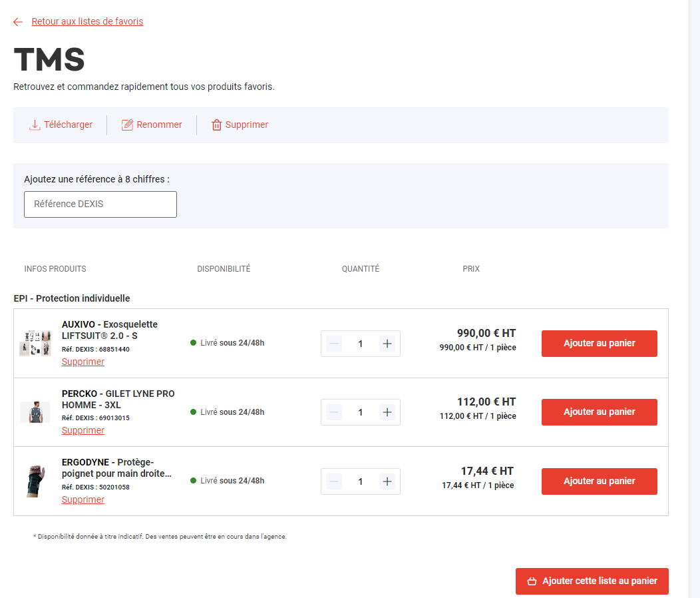Click 990,00 € HT / 1 pièce text
Image resolution: width=700 pixels, height=598 pixels.
(x=478, y=347)
